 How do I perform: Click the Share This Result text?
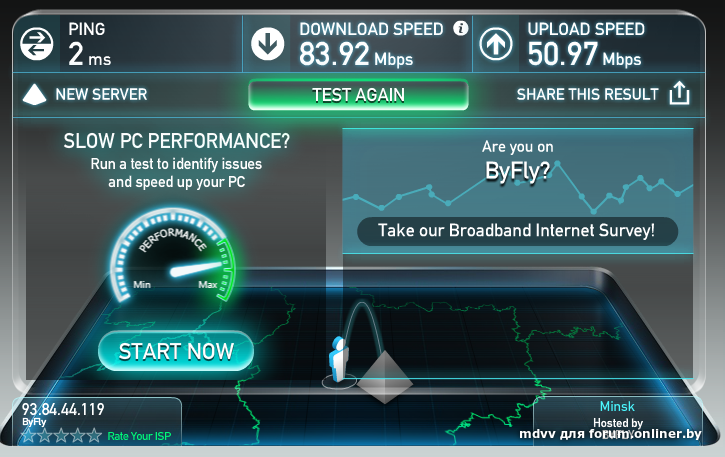coord(587,94)
